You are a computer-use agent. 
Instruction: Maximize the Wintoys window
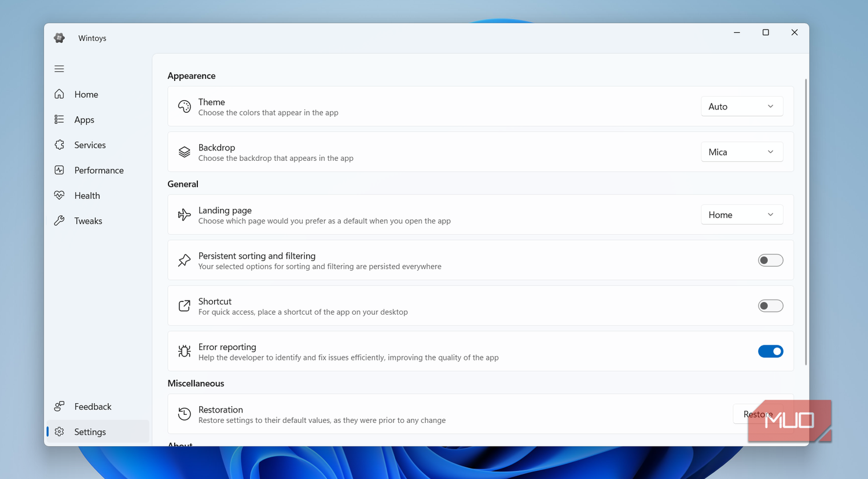(x=766, y=32)
